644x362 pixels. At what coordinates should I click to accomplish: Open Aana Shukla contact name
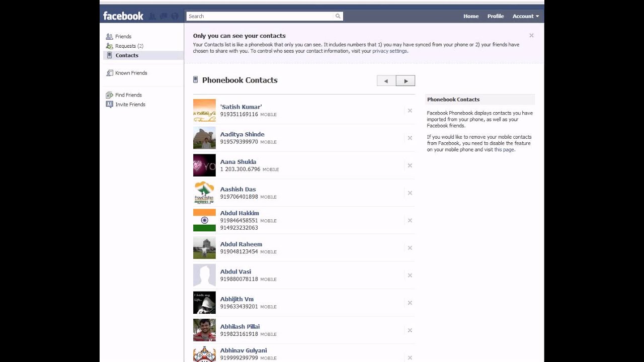pyautogui.click(x=238, y=162)
